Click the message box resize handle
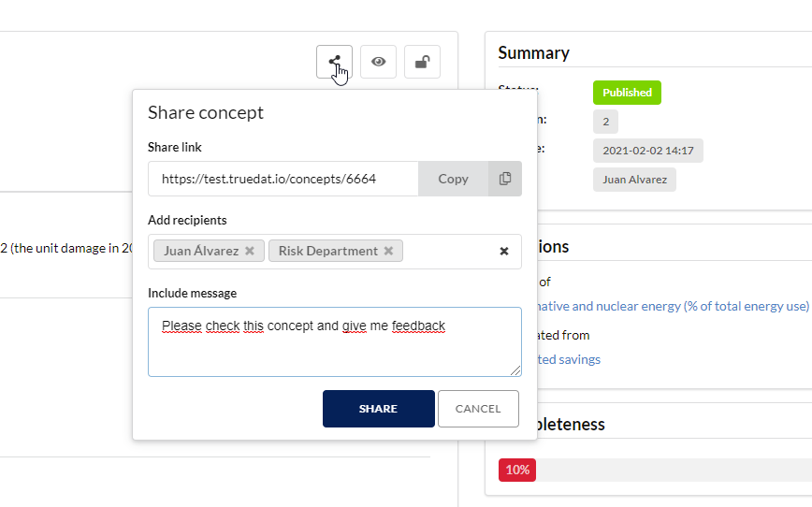Viewport: 812px width, 507px height. tap(515, 370)
